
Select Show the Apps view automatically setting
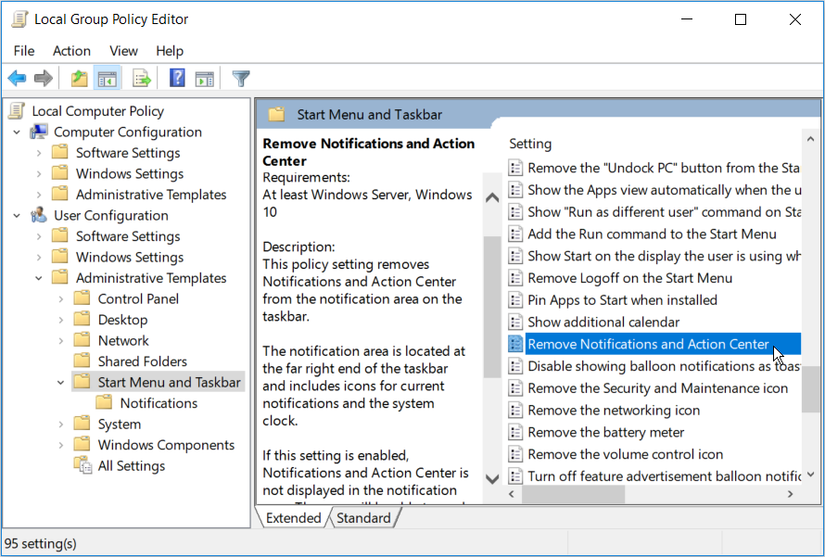664,189
